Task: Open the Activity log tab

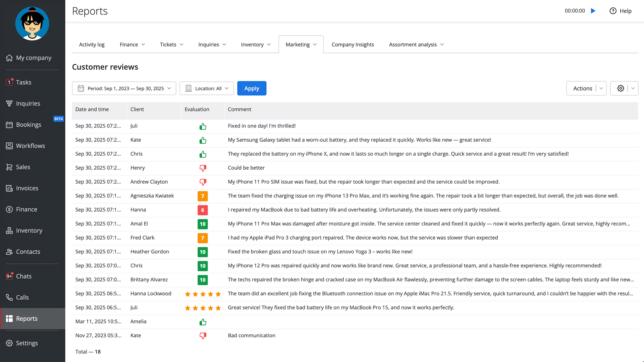Action: (92, 44)
